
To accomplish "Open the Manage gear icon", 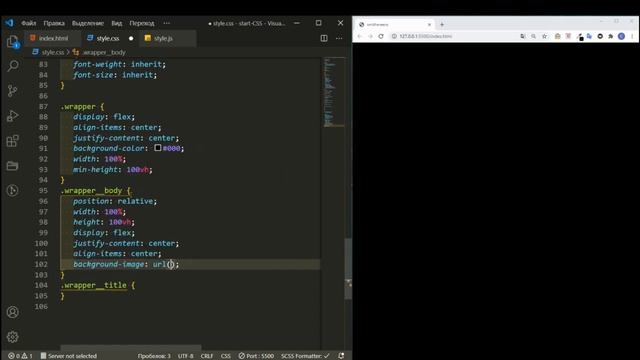I will (13, 337).
